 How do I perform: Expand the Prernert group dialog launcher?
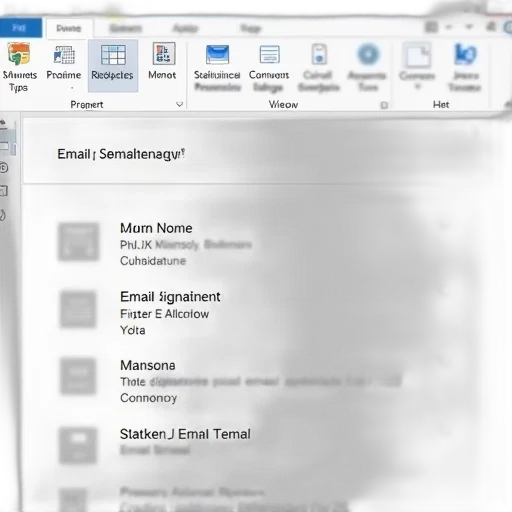180,105
